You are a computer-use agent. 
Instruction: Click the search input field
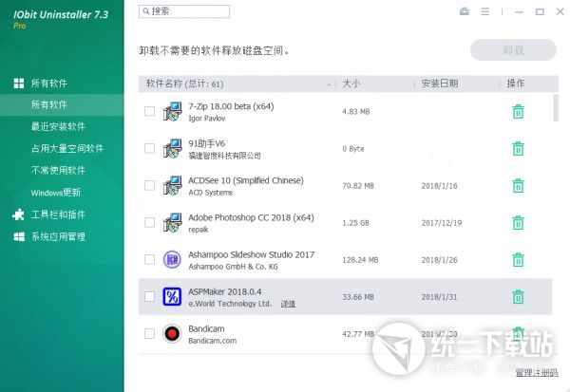[184, 11]
